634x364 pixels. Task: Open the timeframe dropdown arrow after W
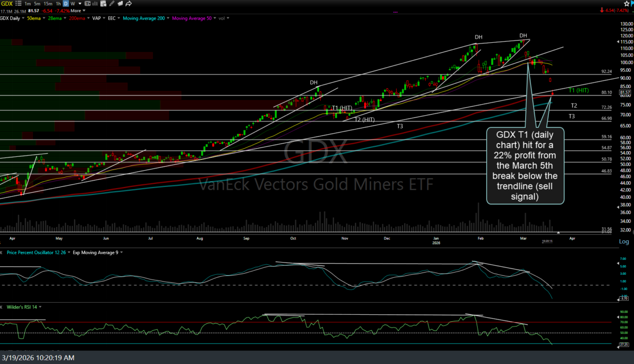[80, 4]
